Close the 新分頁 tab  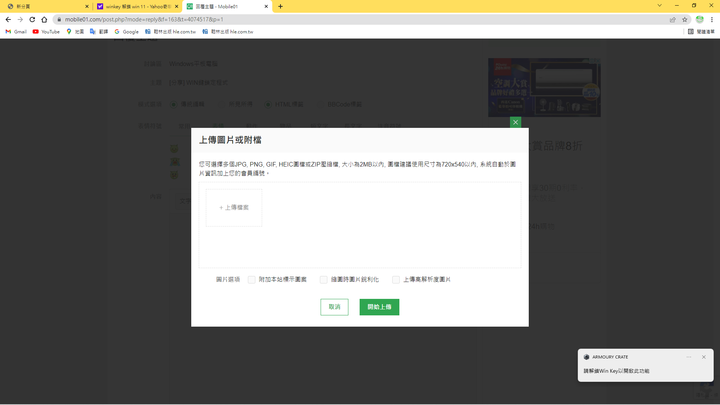click(87, 6)
